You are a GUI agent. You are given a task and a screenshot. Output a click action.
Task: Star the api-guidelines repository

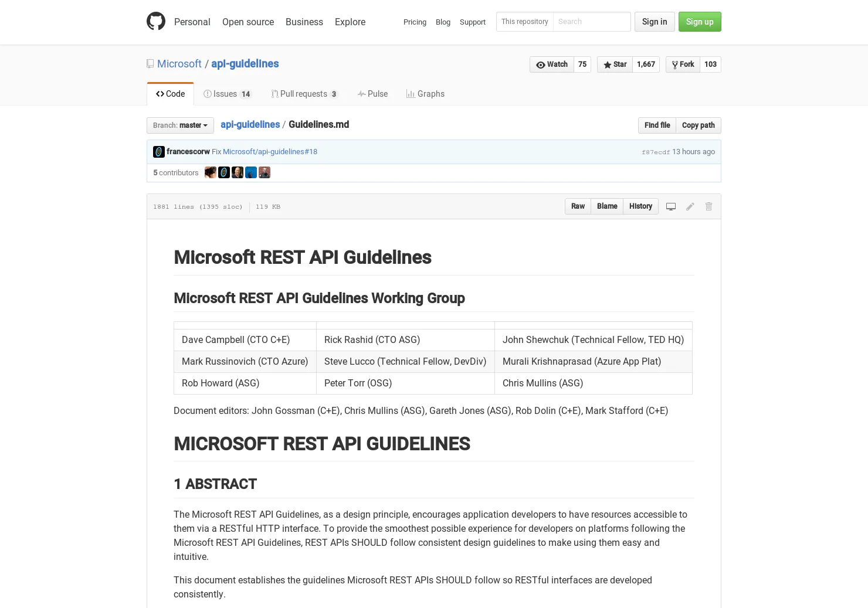coord(615,64)
